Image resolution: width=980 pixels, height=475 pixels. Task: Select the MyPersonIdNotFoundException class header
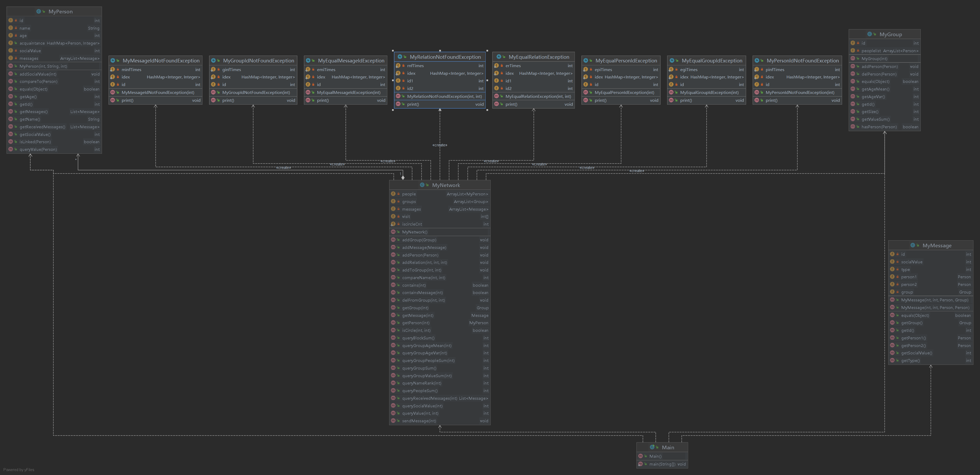point(802,61)
